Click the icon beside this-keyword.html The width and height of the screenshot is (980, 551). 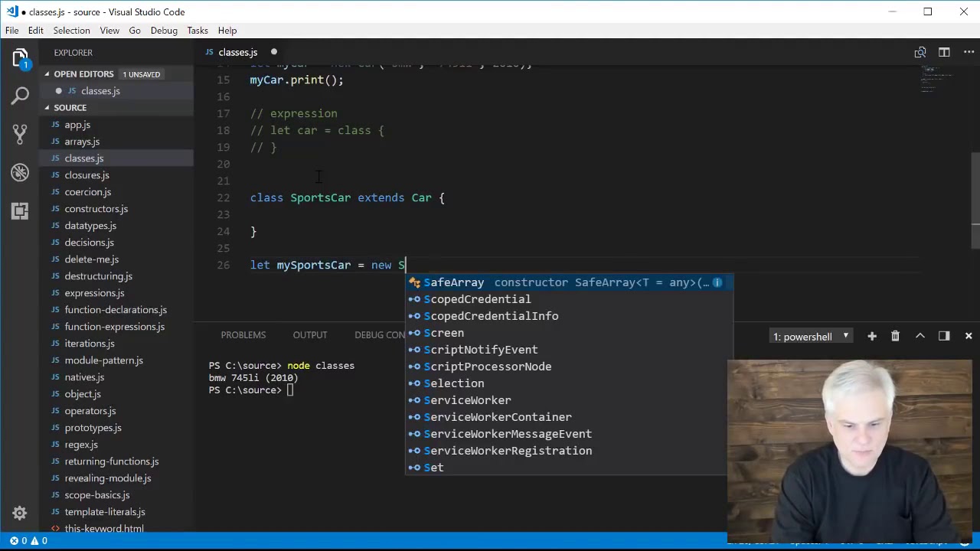click(56, 529)
